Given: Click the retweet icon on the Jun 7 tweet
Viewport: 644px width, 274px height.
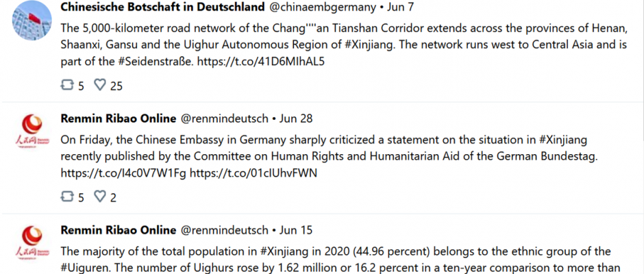Looking at the screenshot, I should (67, 85).
